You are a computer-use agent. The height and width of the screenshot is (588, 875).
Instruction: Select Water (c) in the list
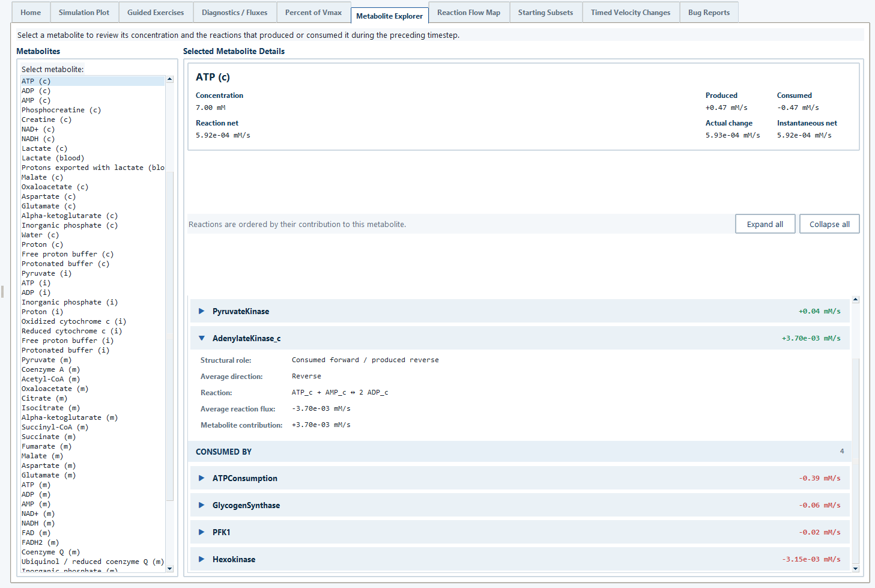(x=92, y=235)
